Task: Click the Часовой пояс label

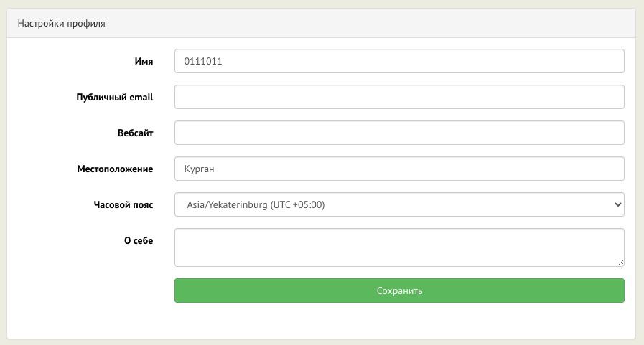Action: click(123, 205)
